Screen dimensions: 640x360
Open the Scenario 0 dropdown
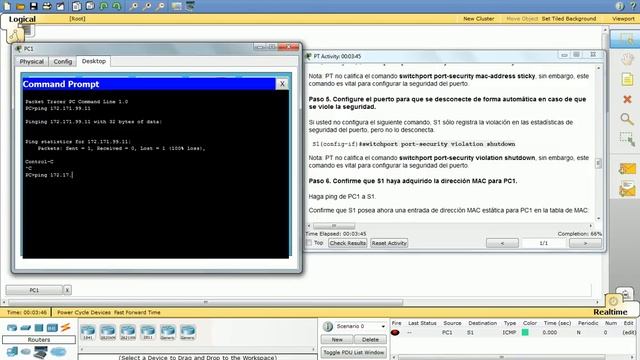click(360, 327)
